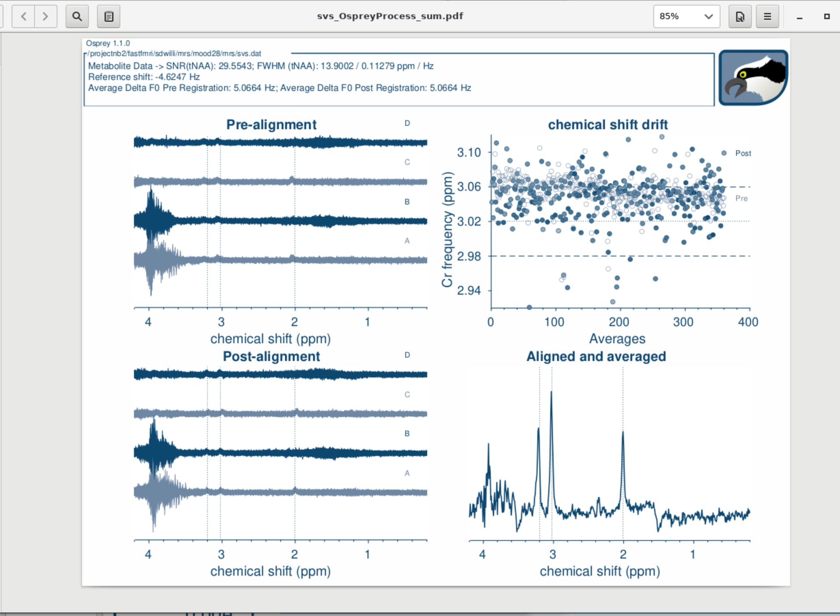Image resolution: width=840 pixels, height=616 pixels.
Task: Click the Post-alignment plot title
Action: click(271, 357)
